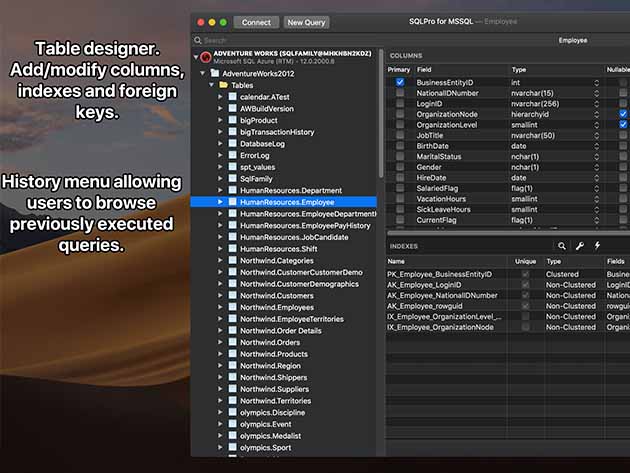The image size is (630, 473).
Task: Click the sidebar vertical scrollbar
Action: (x=381, y=115)
